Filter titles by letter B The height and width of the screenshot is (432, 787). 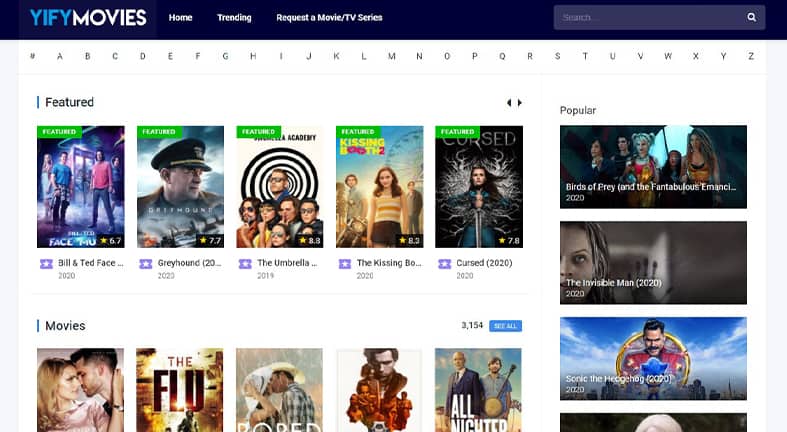tap(87, 56)
